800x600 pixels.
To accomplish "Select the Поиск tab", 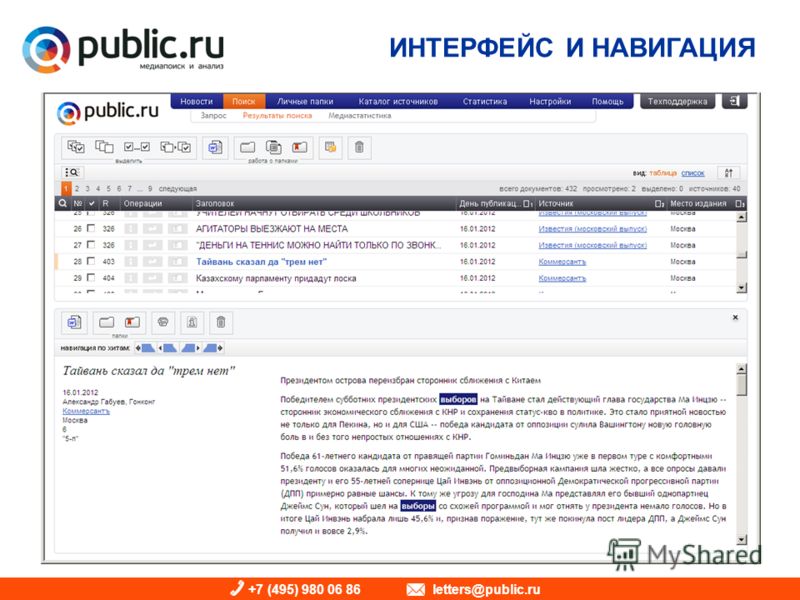I will tap(243, 101).
